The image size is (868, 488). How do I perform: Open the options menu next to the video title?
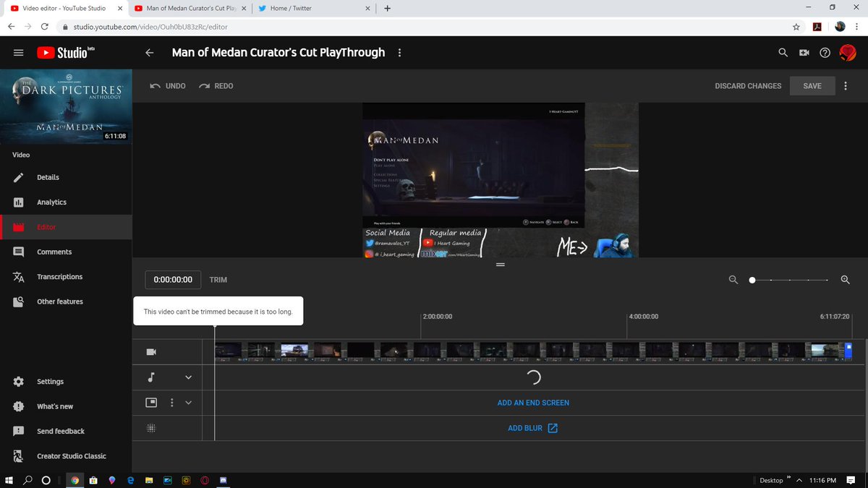(x=399, y=53)
